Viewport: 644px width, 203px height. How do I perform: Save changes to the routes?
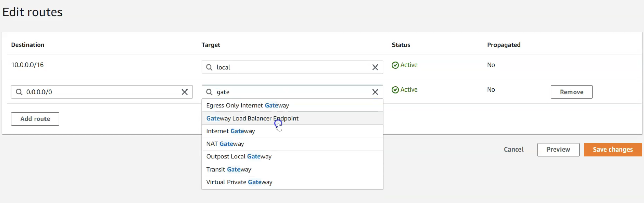coord(613,150)
